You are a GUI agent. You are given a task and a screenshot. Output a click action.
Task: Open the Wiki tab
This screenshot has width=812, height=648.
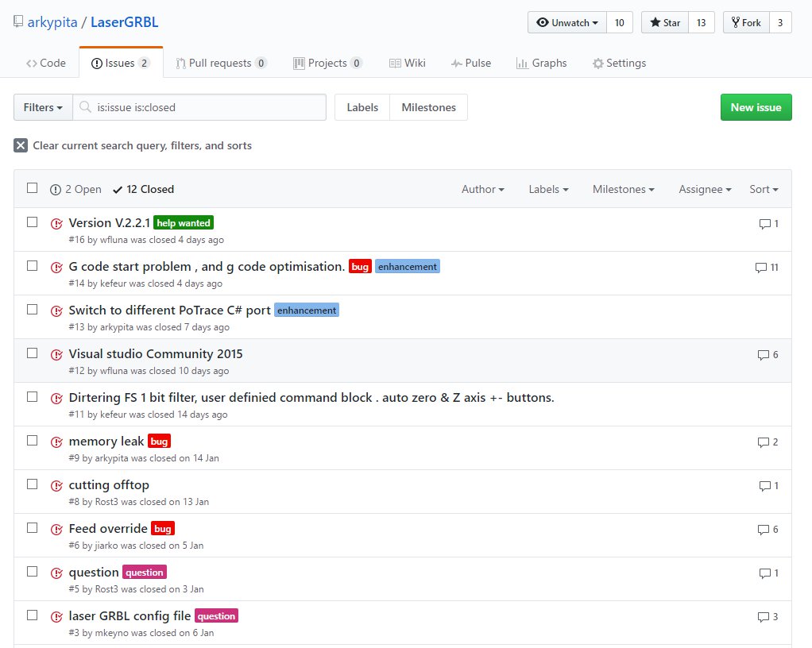pyautogui.click(x=407, y=63)
